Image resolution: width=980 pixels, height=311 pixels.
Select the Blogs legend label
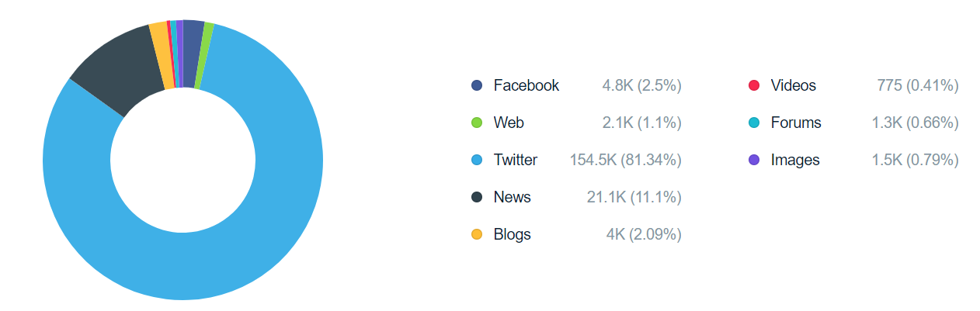(512, 234)
